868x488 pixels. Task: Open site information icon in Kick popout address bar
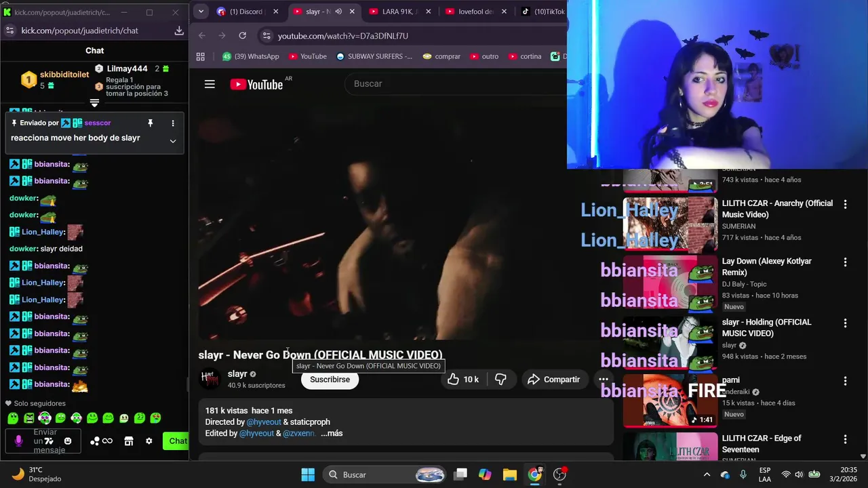(x=9, y=30)
